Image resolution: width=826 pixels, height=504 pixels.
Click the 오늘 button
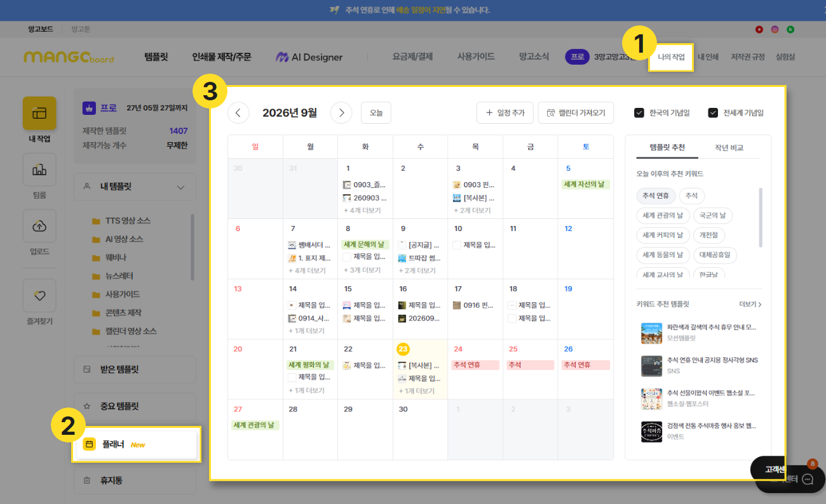376,113
